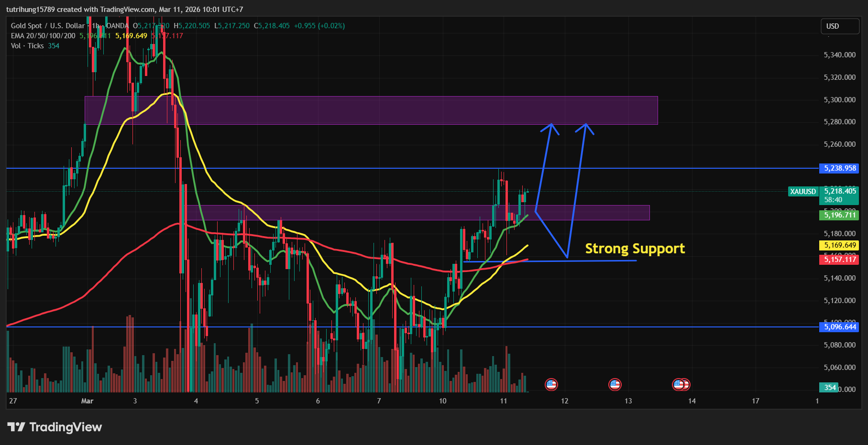Click the left blue upward arrow drawing
Screen dimensions: 868x445
[x=544, y=167]
